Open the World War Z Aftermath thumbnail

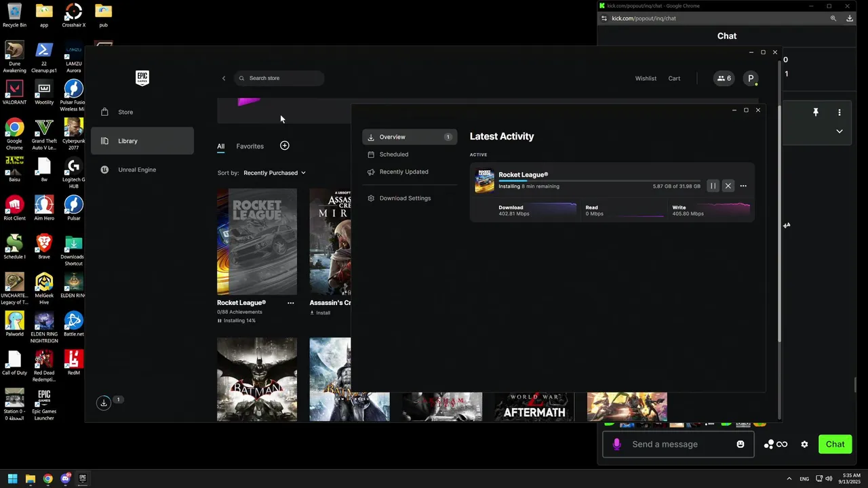(x=534, y=407)
